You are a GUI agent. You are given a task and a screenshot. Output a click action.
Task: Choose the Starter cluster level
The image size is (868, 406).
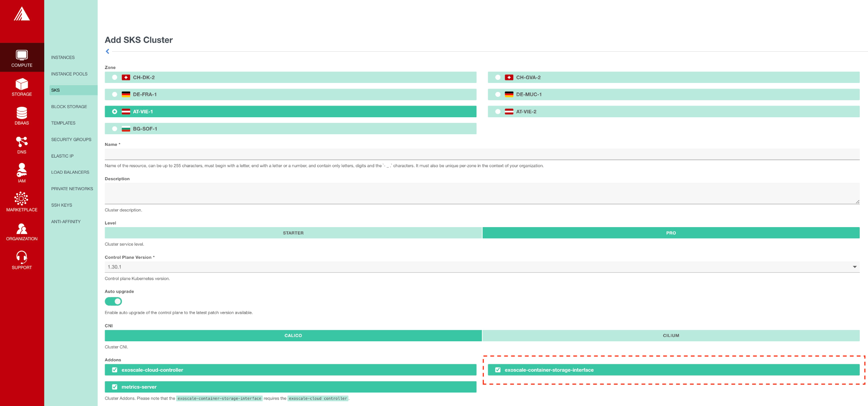click(x=293, y=233)
